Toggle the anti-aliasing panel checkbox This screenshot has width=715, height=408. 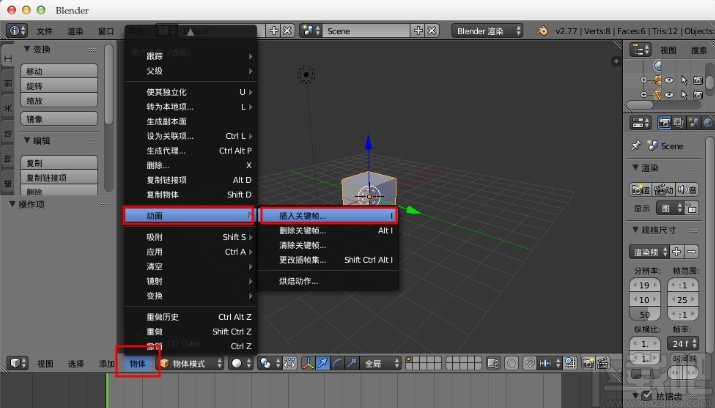647,395
